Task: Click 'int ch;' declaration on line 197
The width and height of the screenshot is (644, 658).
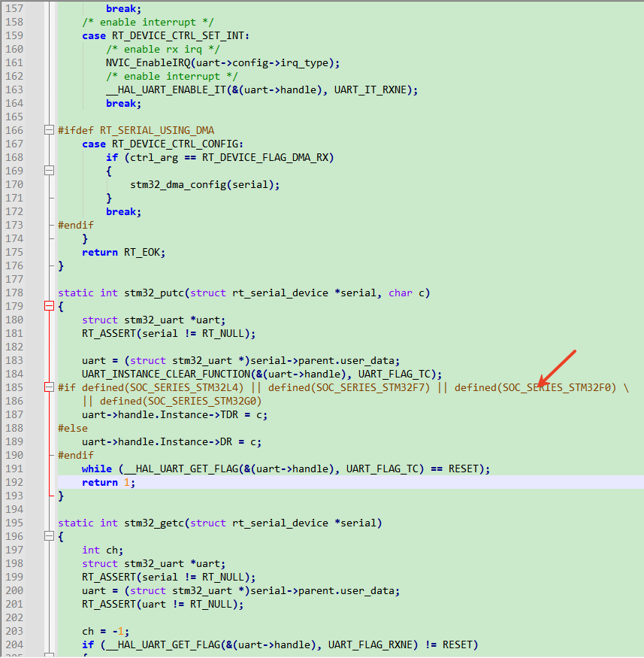Action: (103, 550)
